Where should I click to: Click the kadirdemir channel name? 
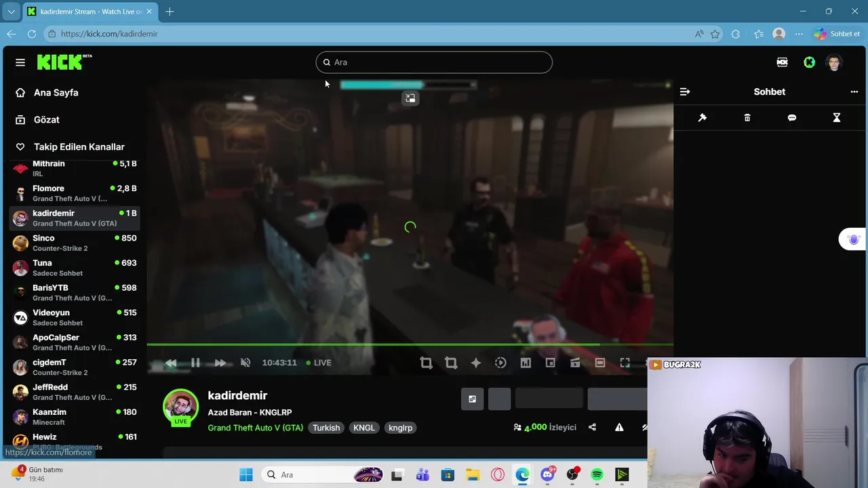(237, 396)
